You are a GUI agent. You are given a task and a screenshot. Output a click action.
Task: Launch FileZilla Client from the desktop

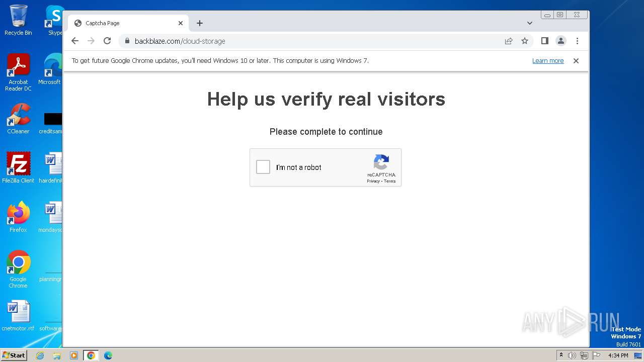tap(18, 168)
